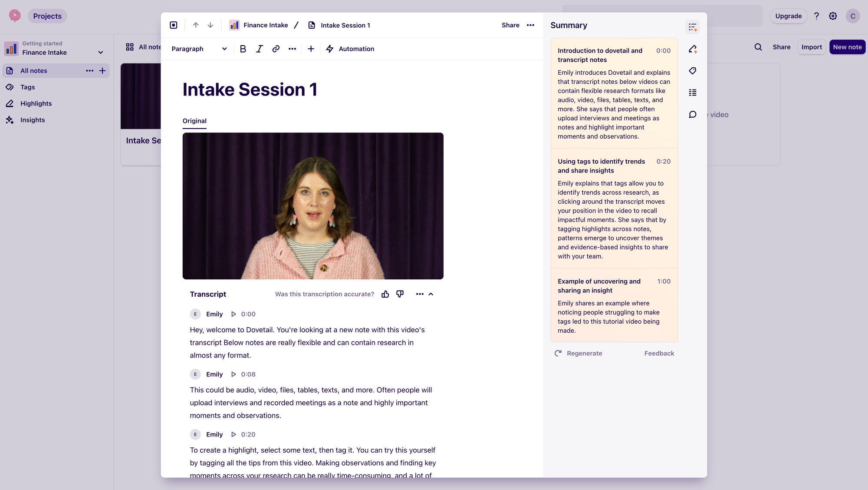Click Regenerate summary button

coord(578,353)
